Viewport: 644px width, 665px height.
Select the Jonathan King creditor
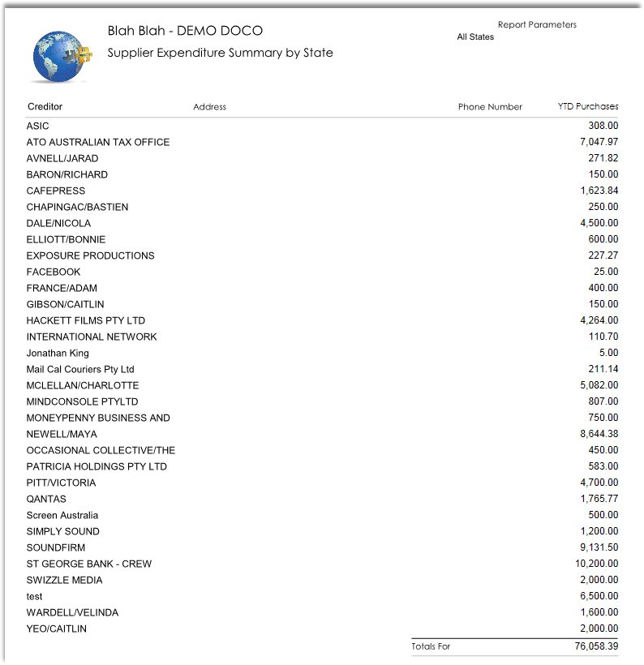[x=58, y=353]
